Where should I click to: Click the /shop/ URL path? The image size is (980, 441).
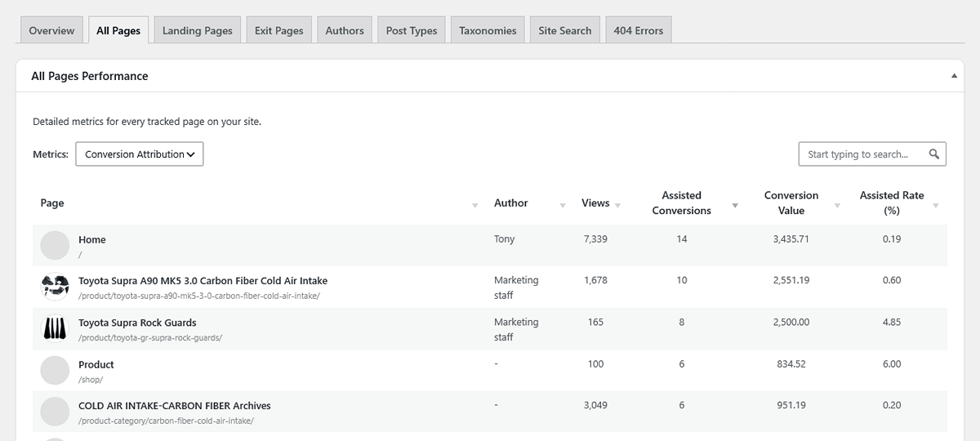(x=91, y=379)
